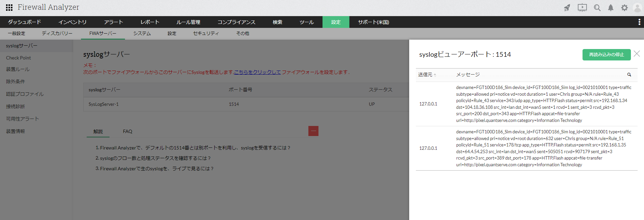Viewport: 644px width, 220px height.
Task: Click the rocket quick-start icon
Action: point(567,8)
